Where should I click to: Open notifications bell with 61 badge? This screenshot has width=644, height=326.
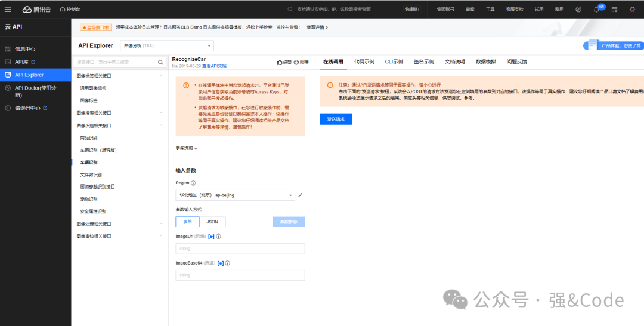[x=596, y=10]
